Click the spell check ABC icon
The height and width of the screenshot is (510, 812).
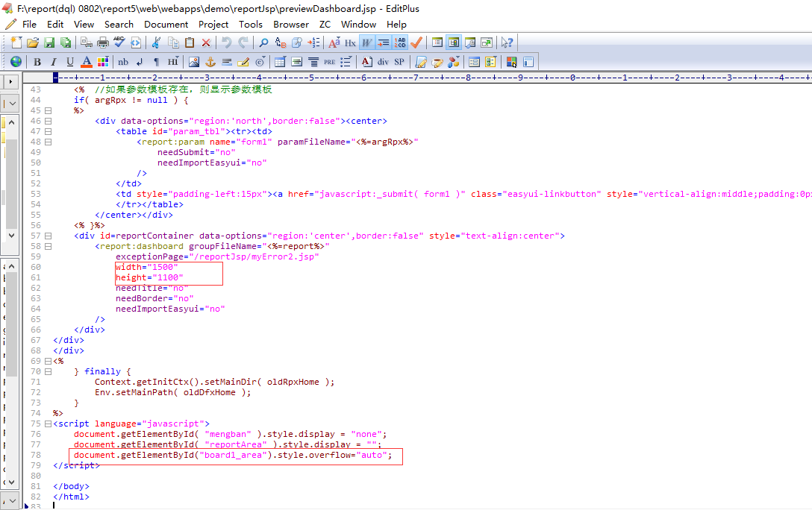119,42
